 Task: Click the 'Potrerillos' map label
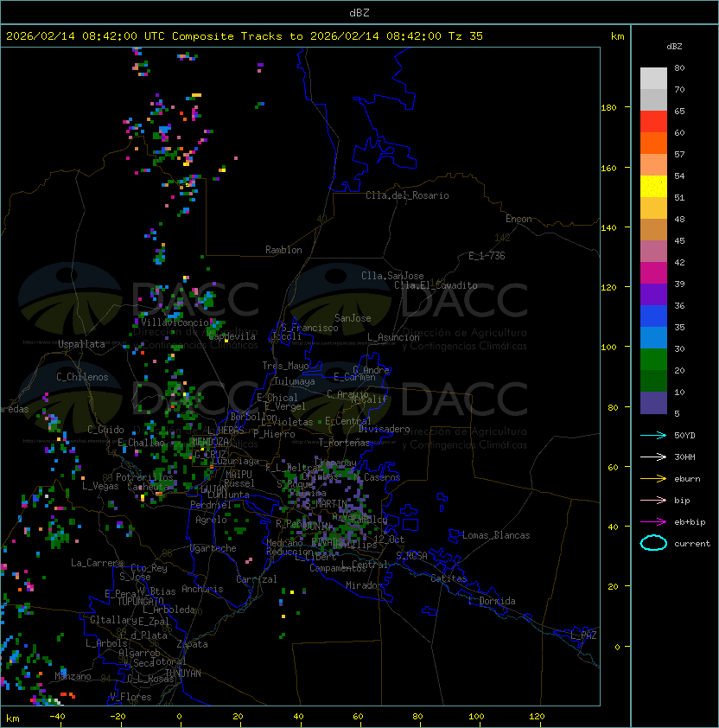(144, 477)
